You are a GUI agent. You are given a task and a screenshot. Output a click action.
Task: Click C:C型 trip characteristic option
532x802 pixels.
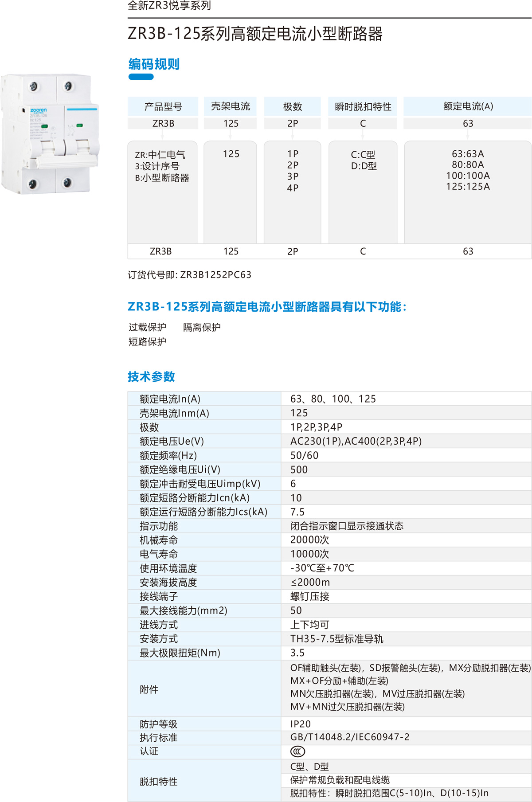(x=363, y=155)
